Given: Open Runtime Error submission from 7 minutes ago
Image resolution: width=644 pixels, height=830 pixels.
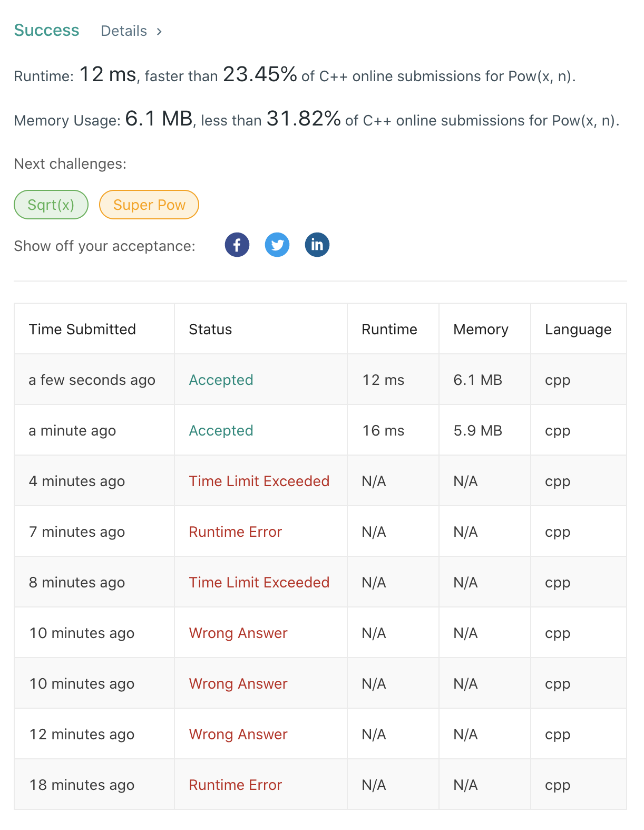Looking at the screenshot, I should 235,532.
